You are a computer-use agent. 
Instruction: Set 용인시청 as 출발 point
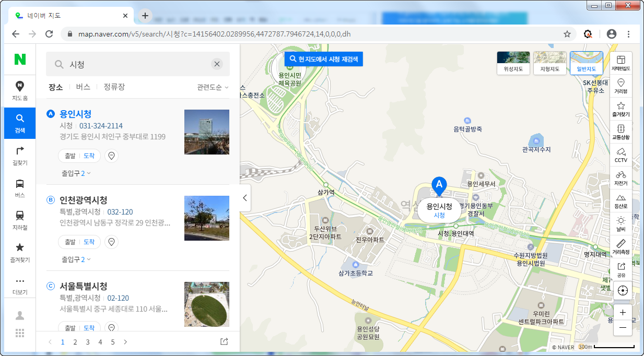(69, 156)
